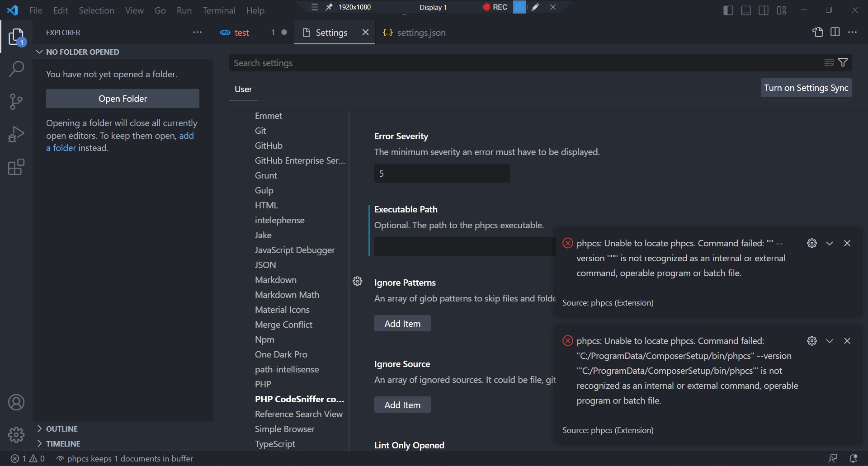
Task: Toggle bottom panel layout icon
Action: click(746, 10)
